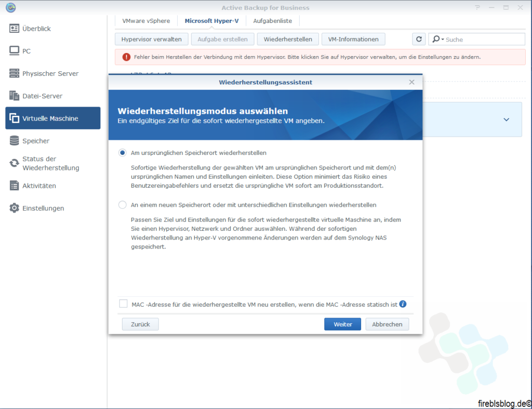Select Einstellungen menu label
The width and height of the screenshot is (532, 409).
(x=43, y=208)
